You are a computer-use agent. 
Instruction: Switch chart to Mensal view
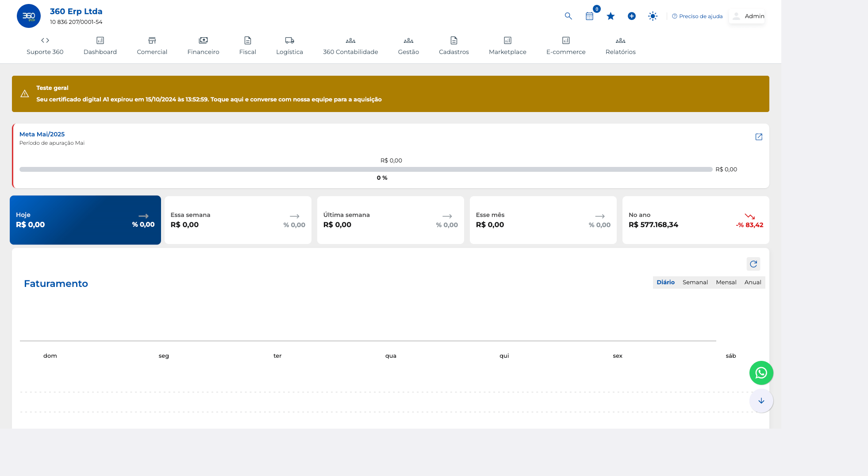coord(726,282)
